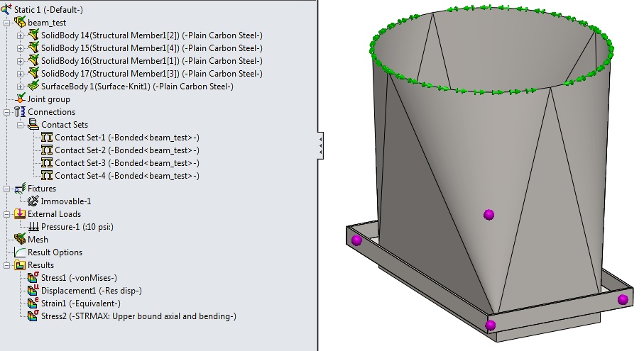This screenshot has width=644, height=351.
Task: Click the panel collapse handle on splitter
Action: coord(320,145)
